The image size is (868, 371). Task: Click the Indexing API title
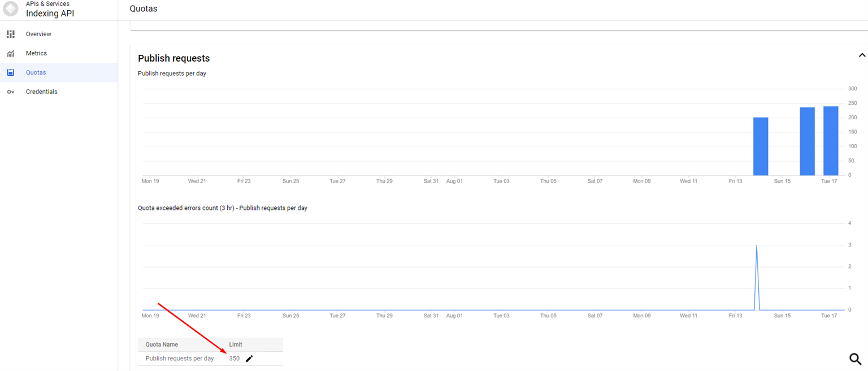pyautogui.click(x=50, y=14)
